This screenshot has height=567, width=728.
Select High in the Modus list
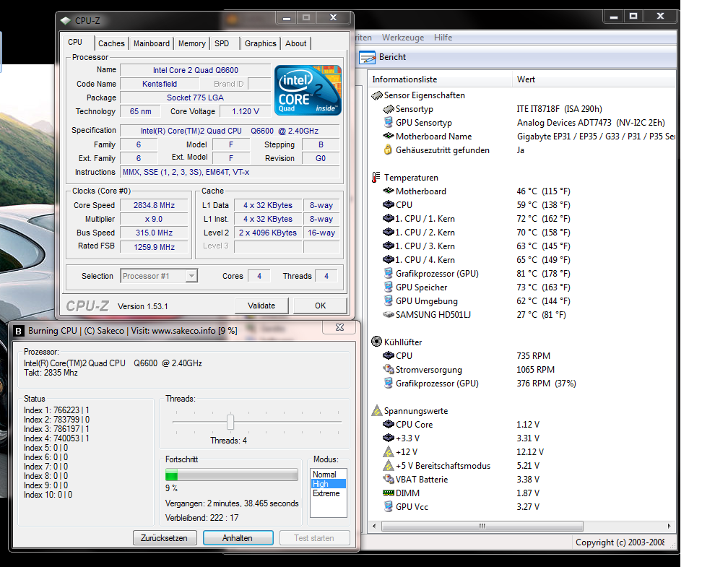coord(328,484)
